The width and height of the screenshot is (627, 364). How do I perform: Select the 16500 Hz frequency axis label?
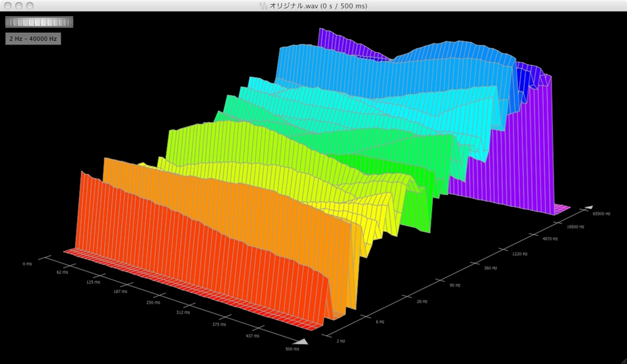click(575, 226)
